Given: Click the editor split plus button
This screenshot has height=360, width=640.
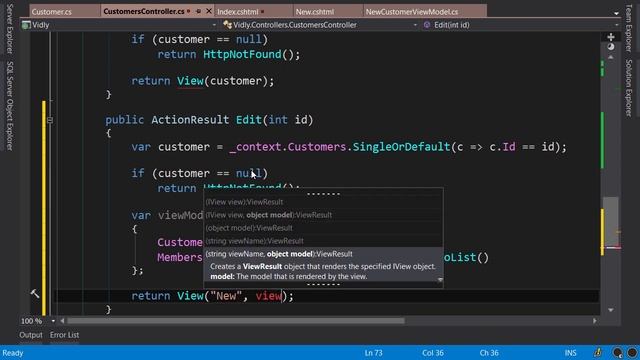Looking at the screenshot, I should [611, 37].
